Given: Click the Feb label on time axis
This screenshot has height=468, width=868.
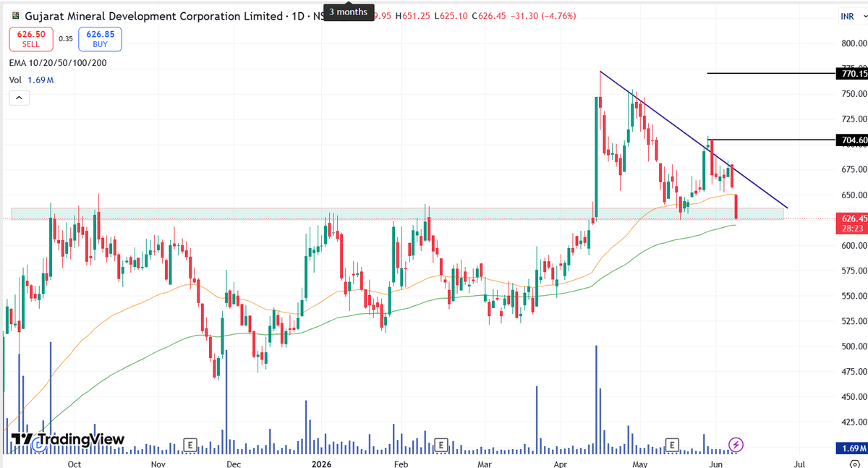Looking at the screenshot, I should (401, 463).
